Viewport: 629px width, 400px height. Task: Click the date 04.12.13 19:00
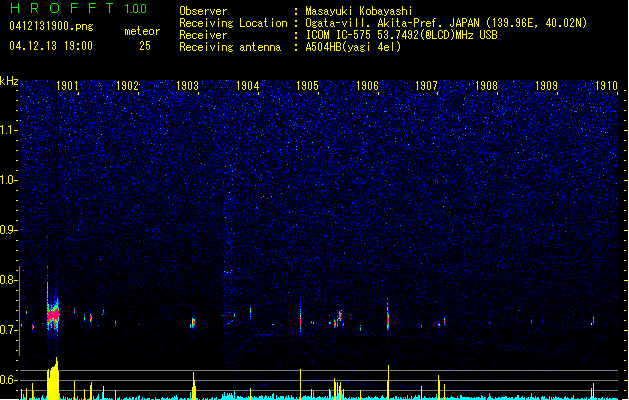51,46
